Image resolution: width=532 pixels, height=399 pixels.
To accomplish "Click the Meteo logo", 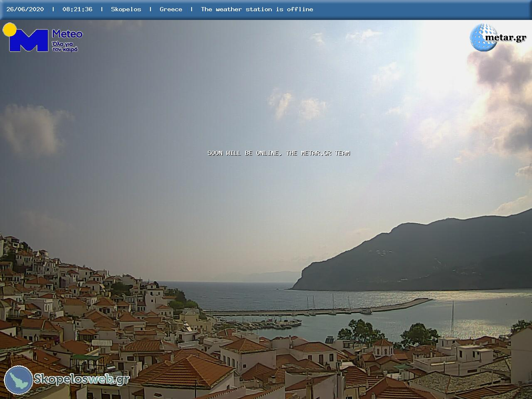I will [x=43, y=37].
